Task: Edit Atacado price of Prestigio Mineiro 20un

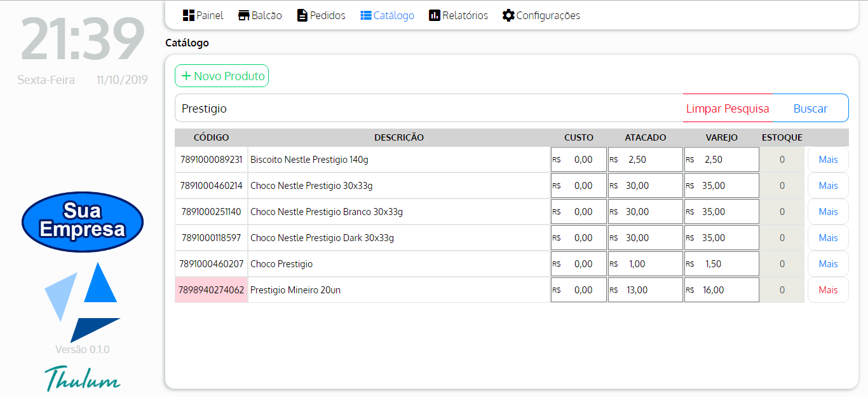Action: pyautogui.click(x=645, y=290)
